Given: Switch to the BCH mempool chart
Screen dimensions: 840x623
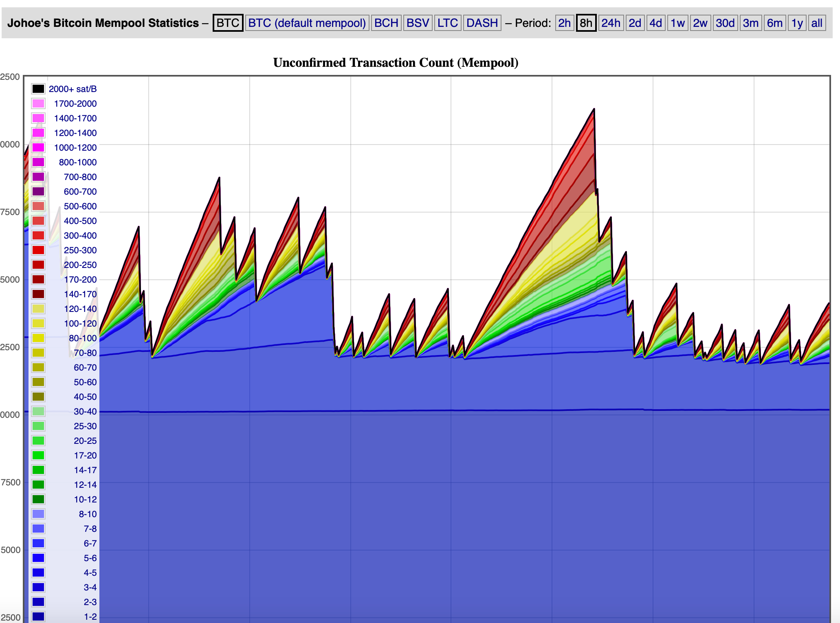Looking at the screenshot, I should [x=386, y=23].
